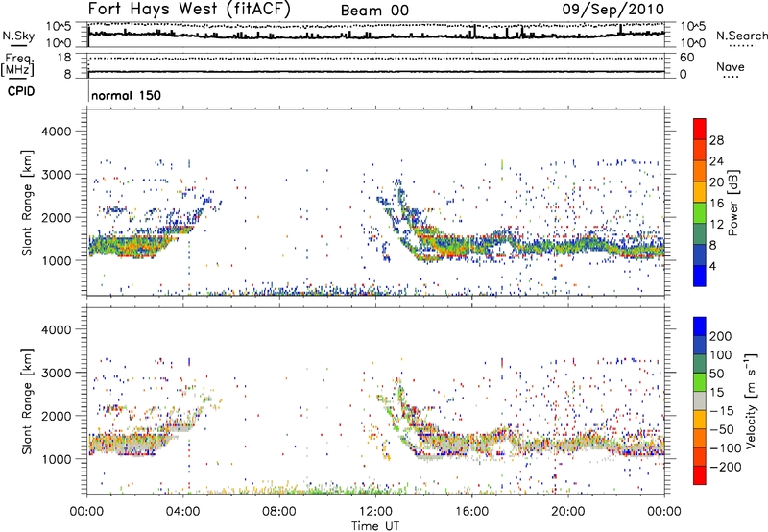Click the "2000" tick of the velocity panel
768x532 pixels.
tap(57, 416)
